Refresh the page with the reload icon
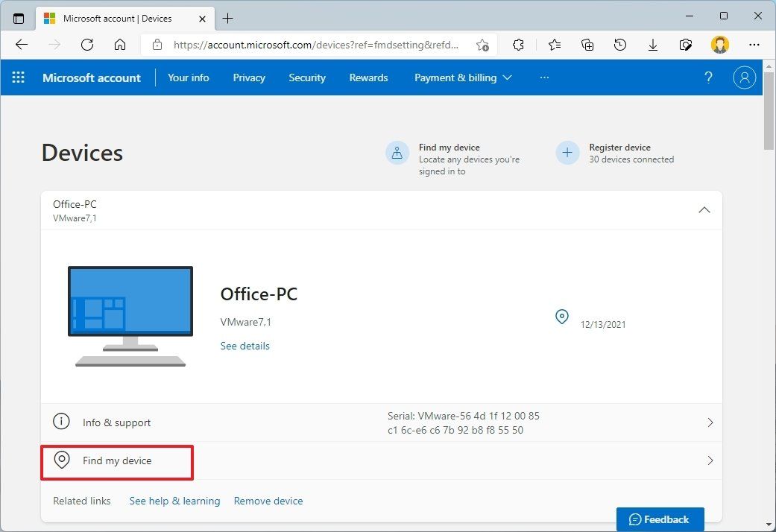 coord(86,45)
